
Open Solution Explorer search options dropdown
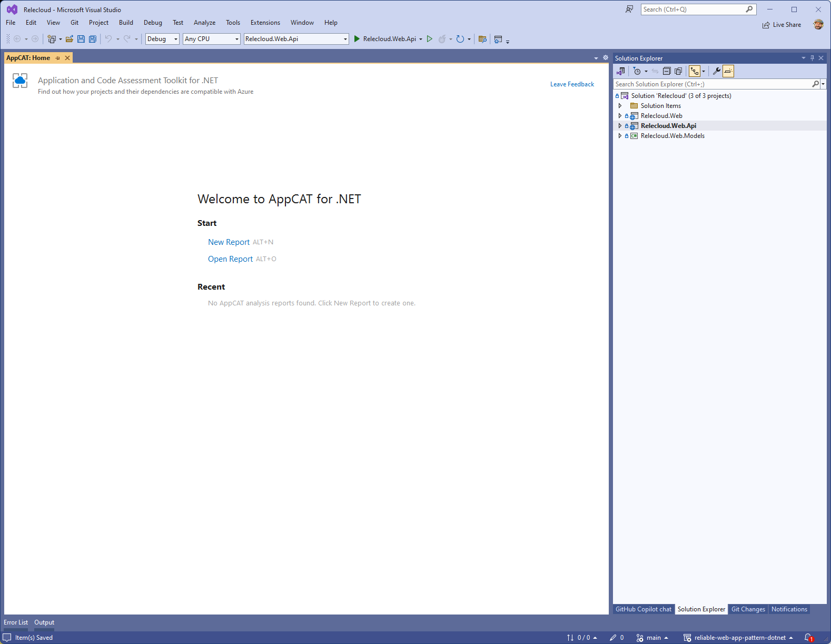coord(823,84)
